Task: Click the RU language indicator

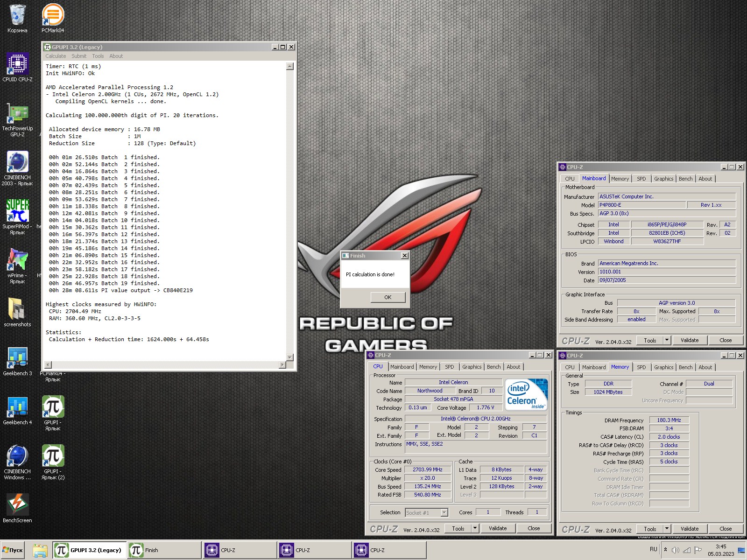Action: (654, 549)
